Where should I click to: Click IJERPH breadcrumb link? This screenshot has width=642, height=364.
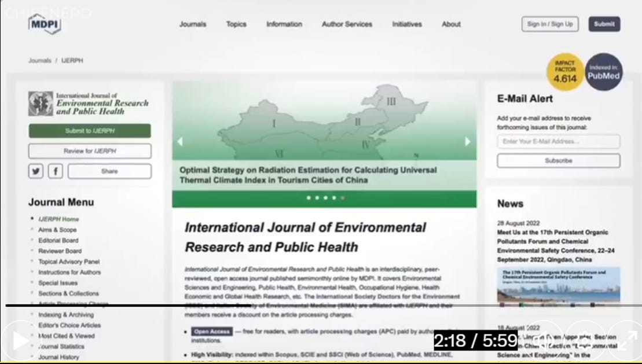72,61
